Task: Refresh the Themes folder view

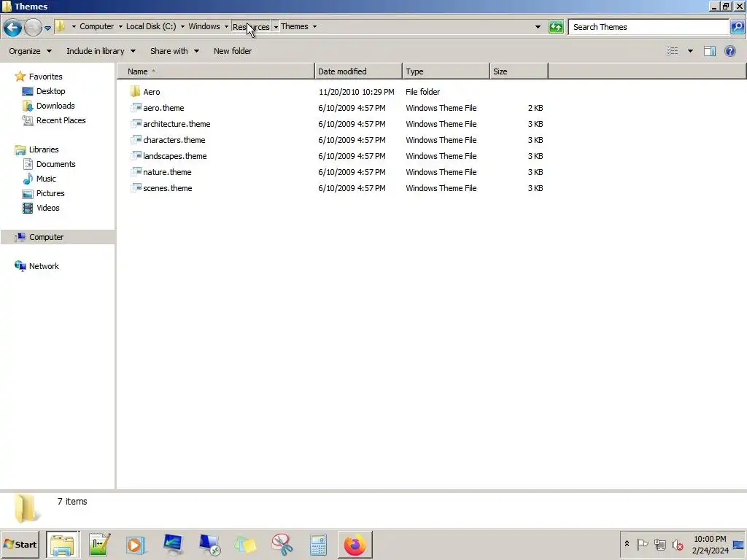Action: 556,27
